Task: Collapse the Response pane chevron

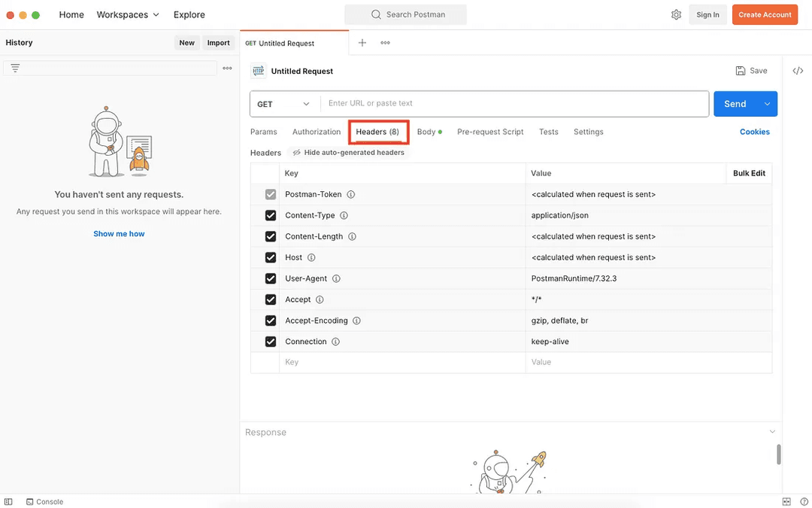Action: [772, 432]
